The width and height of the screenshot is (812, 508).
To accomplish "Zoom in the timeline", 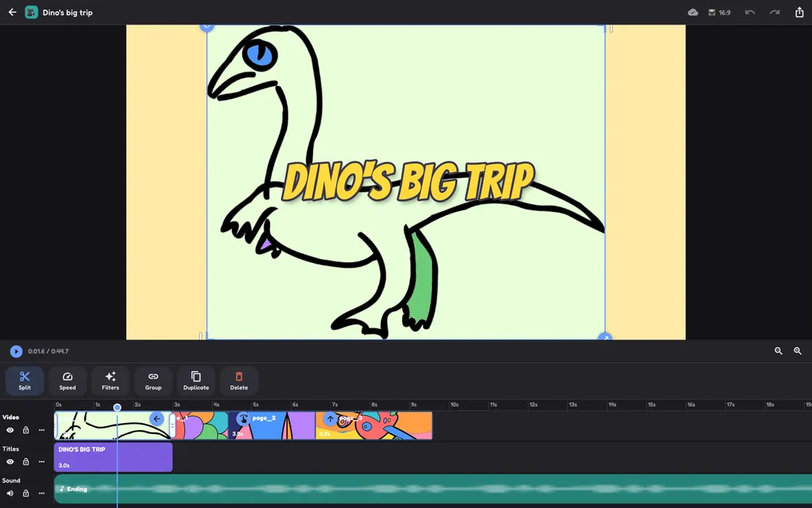I will (x=798, y=351).
